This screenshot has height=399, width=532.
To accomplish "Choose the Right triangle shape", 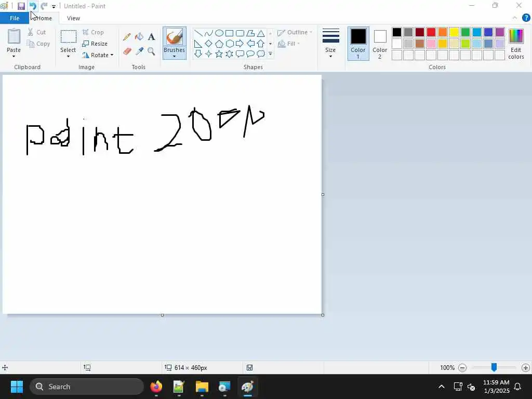I will click(198, 44).
